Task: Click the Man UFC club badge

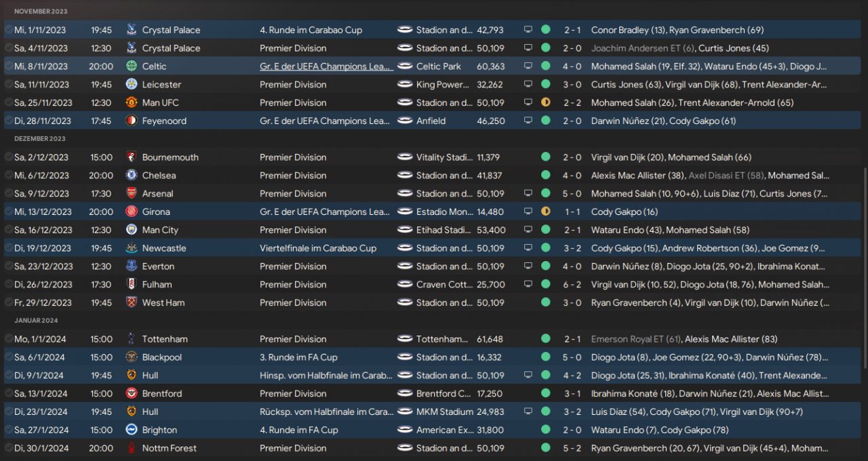Action: click(x=132, y=103)
